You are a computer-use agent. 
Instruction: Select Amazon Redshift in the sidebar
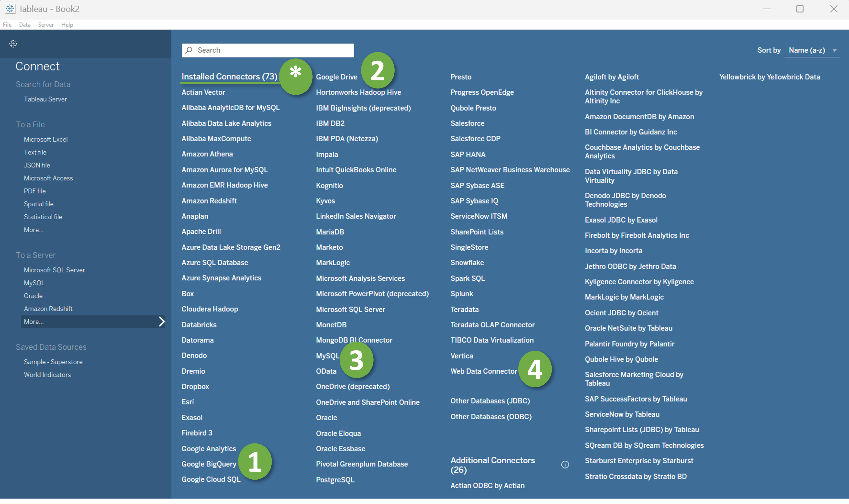pos(48,309)
